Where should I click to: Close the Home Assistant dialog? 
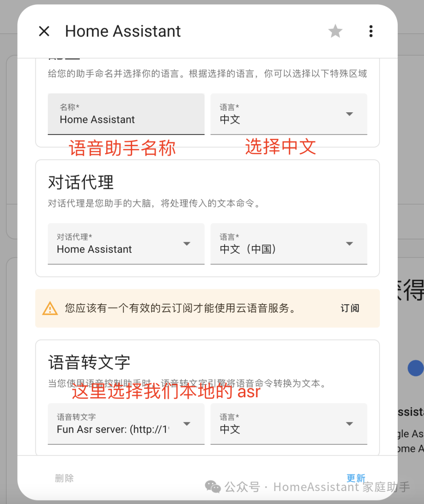[44, 31]
